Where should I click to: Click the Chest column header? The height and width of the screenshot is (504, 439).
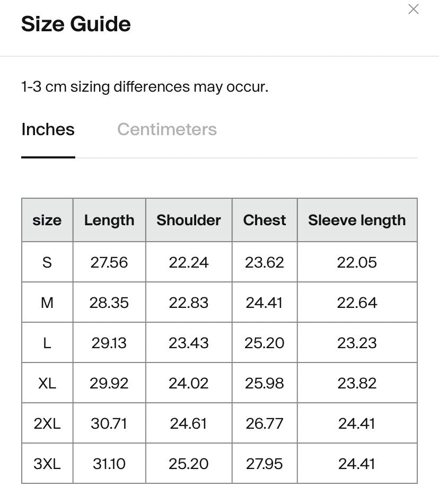[265, 220]
